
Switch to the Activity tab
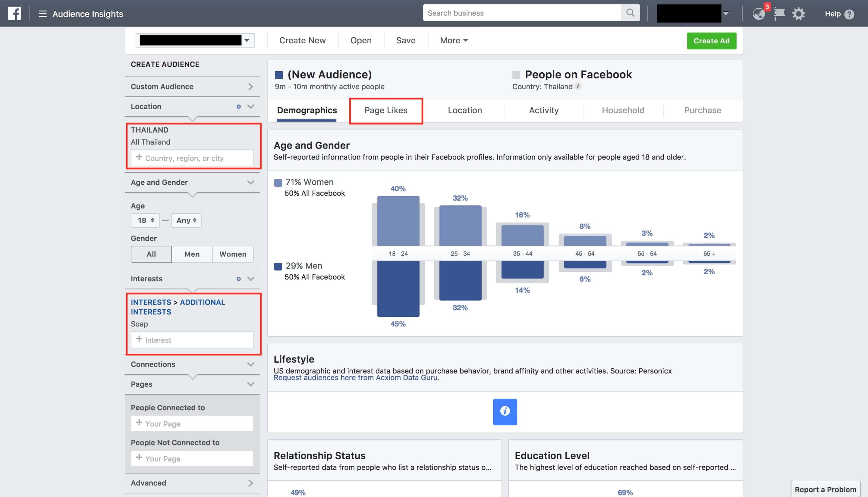coord(544,110)
